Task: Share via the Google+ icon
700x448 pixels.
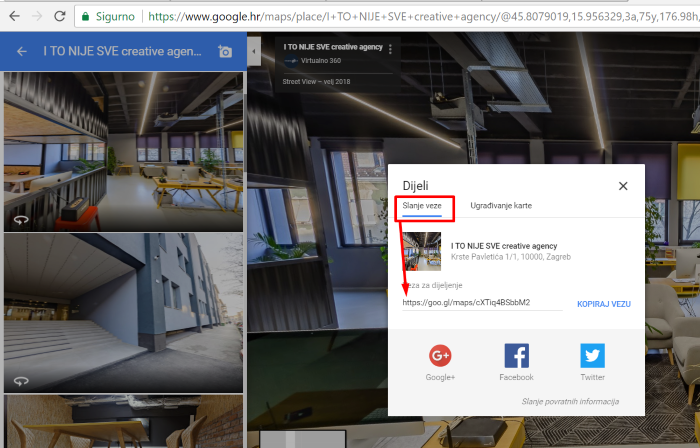Action: click(441, 355)
